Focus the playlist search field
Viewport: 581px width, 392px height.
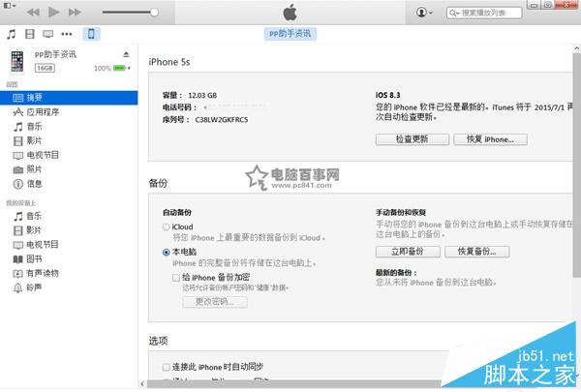pyautogui.click(x=484, y=13)
